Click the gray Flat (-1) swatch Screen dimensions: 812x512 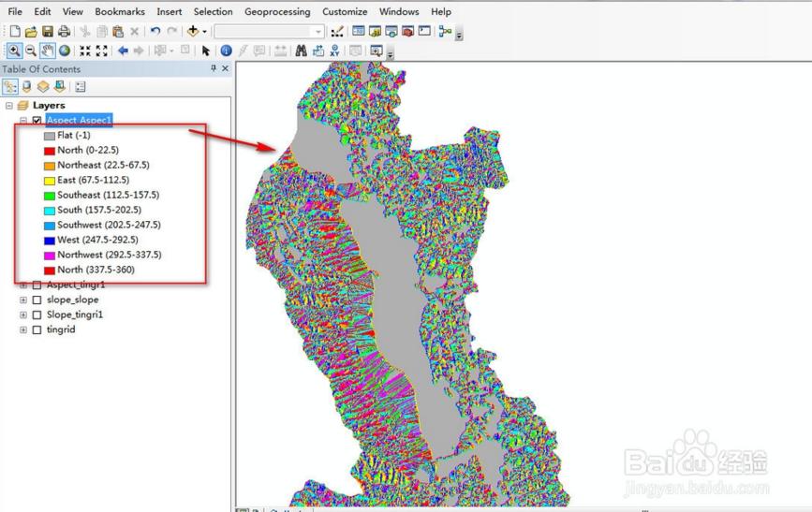(50, 136)
